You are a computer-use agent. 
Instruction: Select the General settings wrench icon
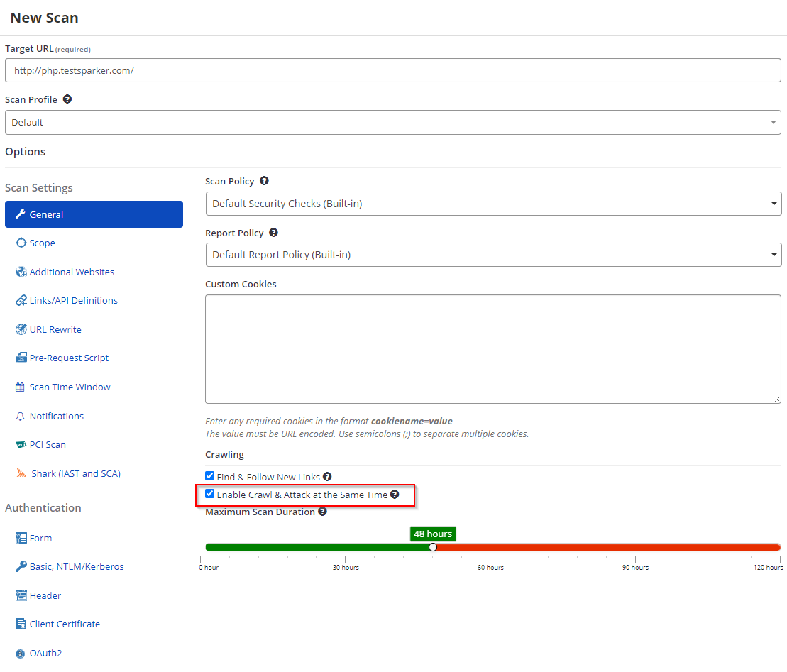pyautogui.click(x=22, y=214)
